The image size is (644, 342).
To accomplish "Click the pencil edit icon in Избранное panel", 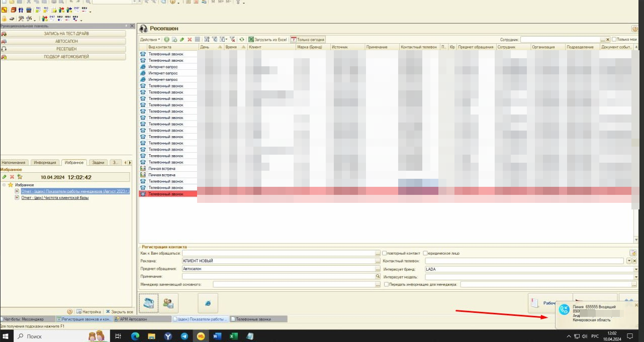I will (x=5, y=177).
